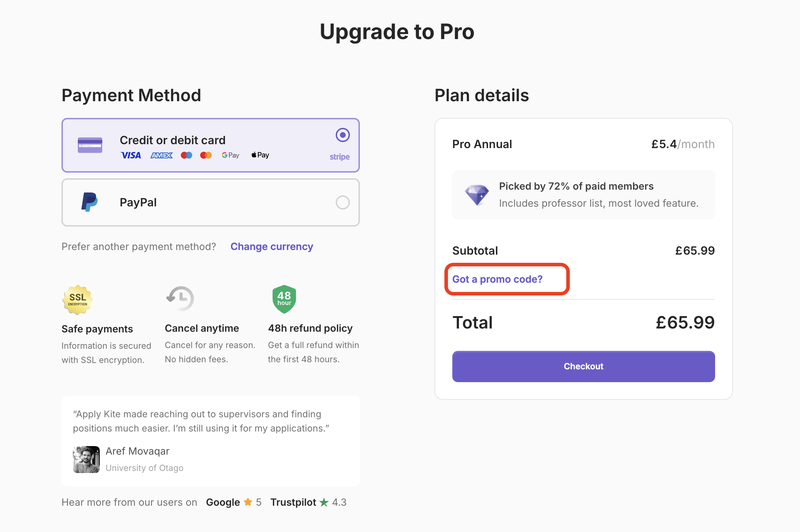
Task: Click the stripe logo text
Action: click(x=340, y=157)
